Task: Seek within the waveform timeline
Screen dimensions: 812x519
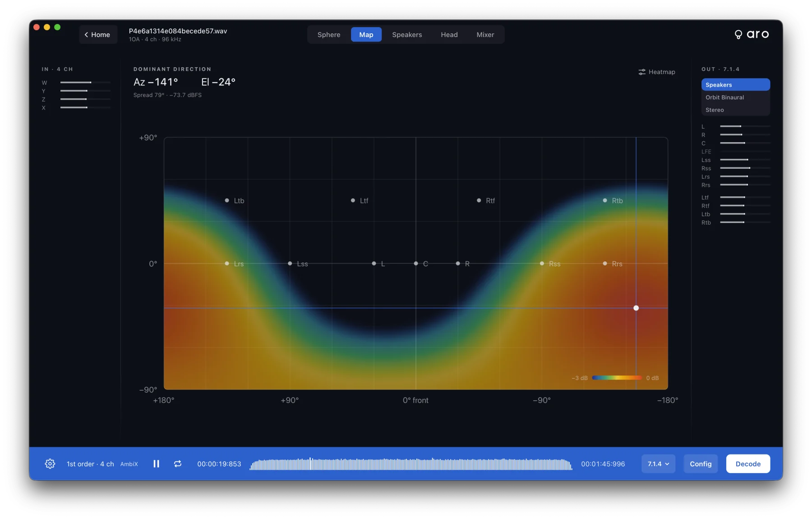Action: click(x=411, y=464)
